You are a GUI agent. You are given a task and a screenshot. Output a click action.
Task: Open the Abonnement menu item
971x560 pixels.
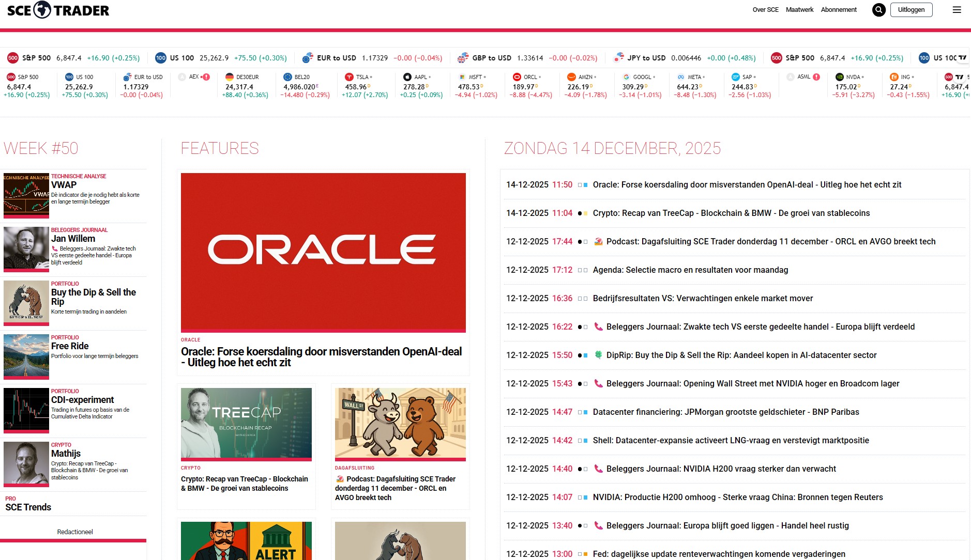point(839,10)
